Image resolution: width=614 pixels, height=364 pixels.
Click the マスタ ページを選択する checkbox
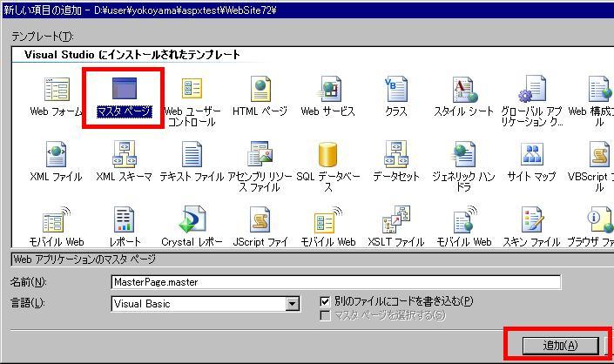point(325,315)
